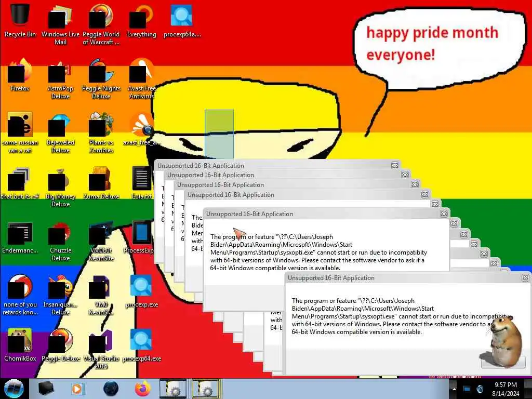Screen dimensions: 532x399
Task: Open the Big Money Deluxe shortcut
Action: pos(60,187)
